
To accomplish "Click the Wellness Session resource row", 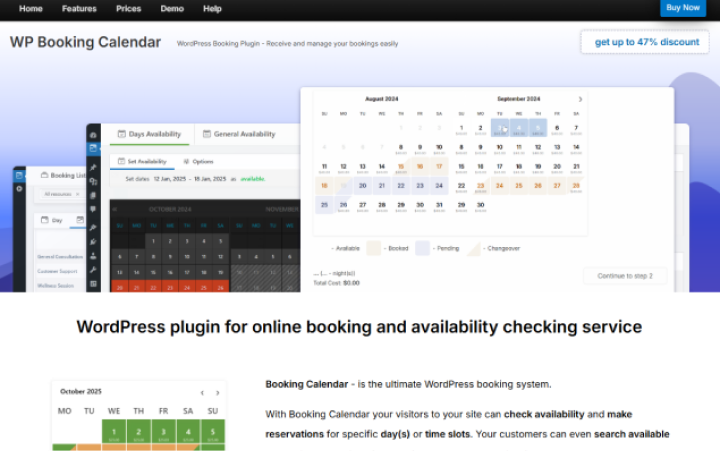I will [x=56, y=286].
